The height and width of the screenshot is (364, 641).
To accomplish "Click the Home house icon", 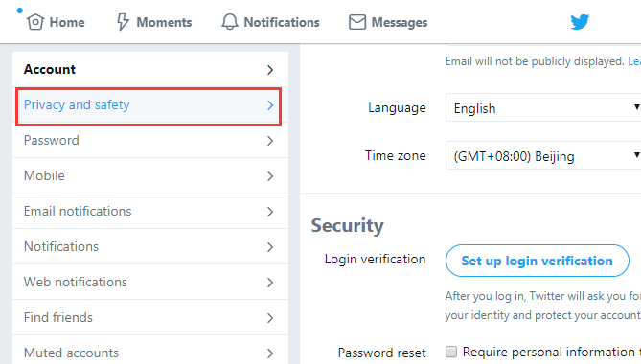I will [x=35, y=22].
